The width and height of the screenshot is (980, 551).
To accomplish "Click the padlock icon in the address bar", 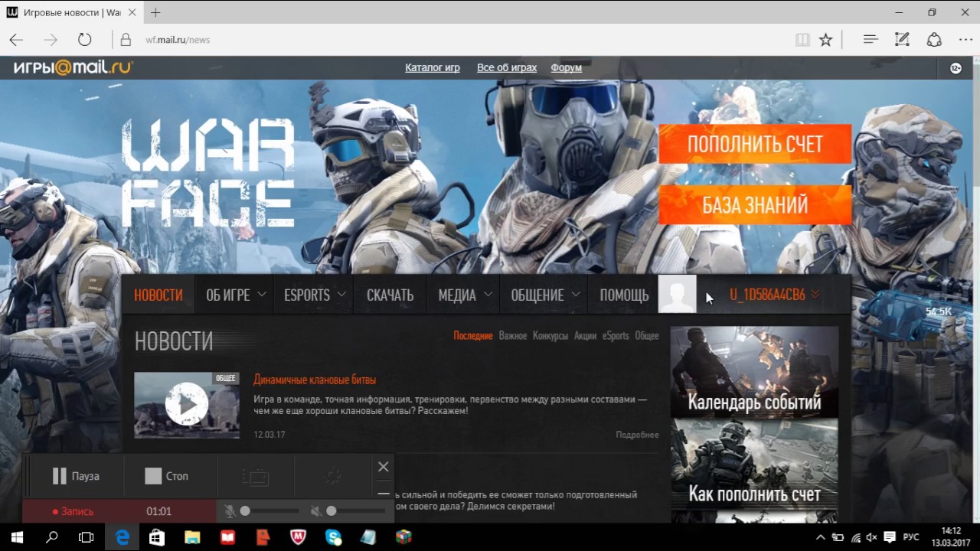I will (x=126, y=40).
